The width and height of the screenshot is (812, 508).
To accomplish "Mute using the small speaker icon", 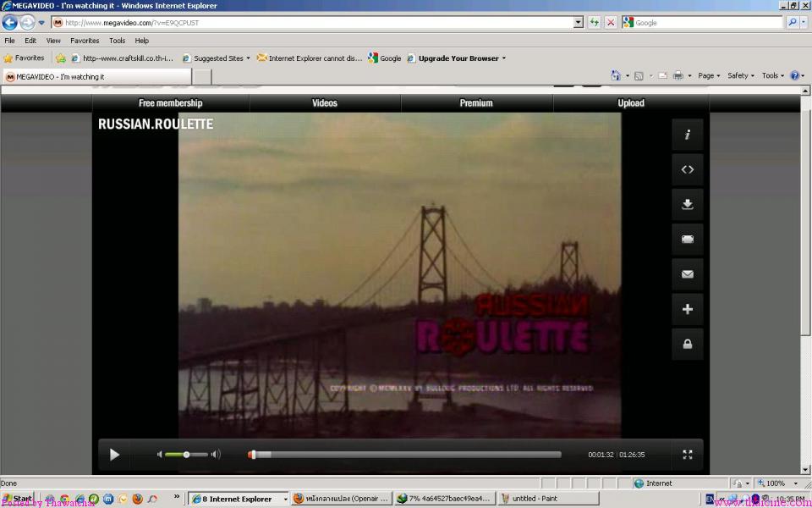I will pos(160,455).
